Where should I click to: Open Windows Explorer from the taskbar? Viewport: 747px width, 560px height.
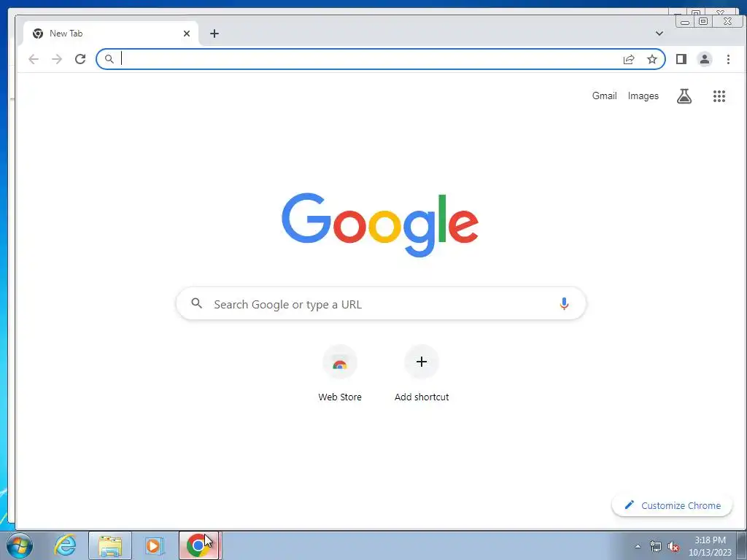coord(110,545)
